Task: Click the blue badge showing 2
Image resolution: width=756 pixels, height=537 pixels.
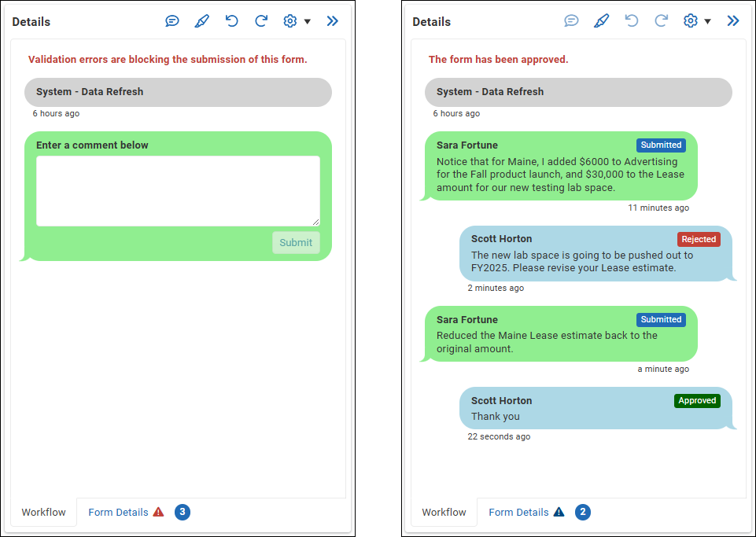Action: [583, 512]
